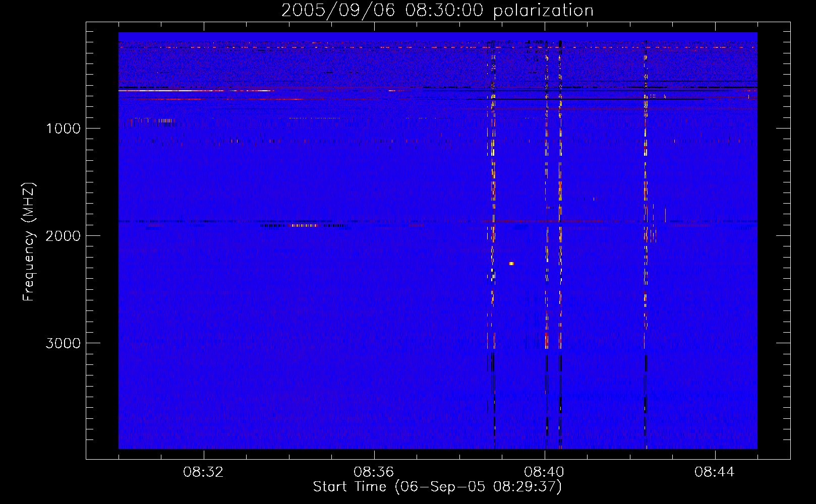
Task: Click the small bright burst spot near 08:39
Action: (x=511, y=263)
